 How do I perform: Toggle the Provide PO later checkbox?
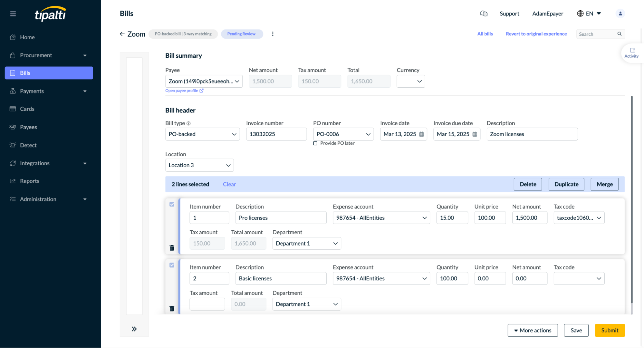315,143
